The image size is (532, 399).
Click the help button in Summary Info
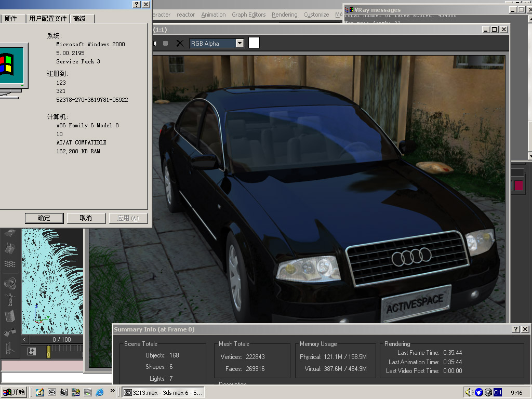point(516,329)
